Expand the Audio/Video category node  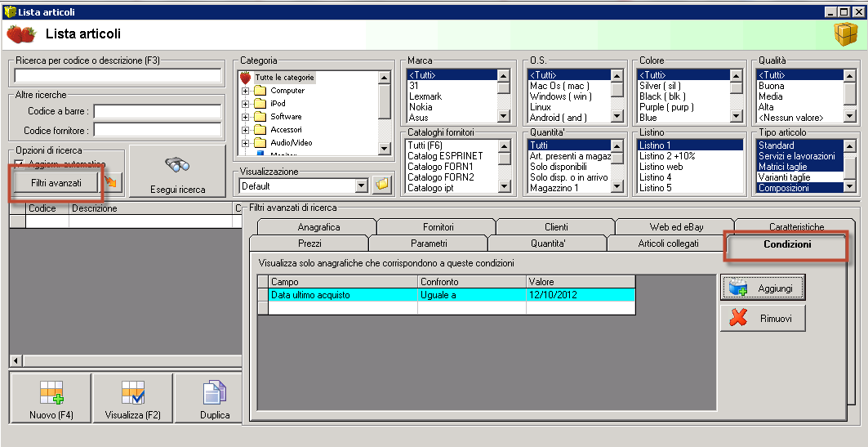pyautogui.click(x=245, y=143)
